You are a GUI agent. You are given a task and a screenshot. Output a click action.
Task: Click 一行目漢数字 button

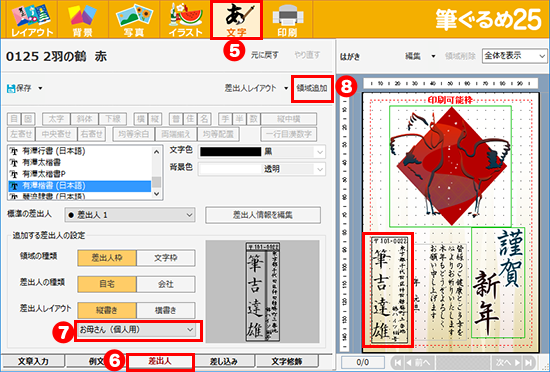click(x=289, y=134)
